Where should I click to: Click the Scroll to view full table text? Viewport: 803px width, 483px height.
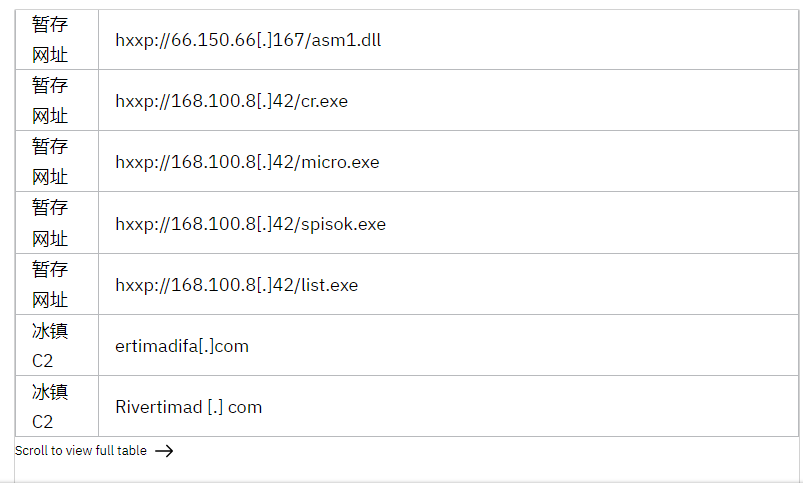click(81, 451)
